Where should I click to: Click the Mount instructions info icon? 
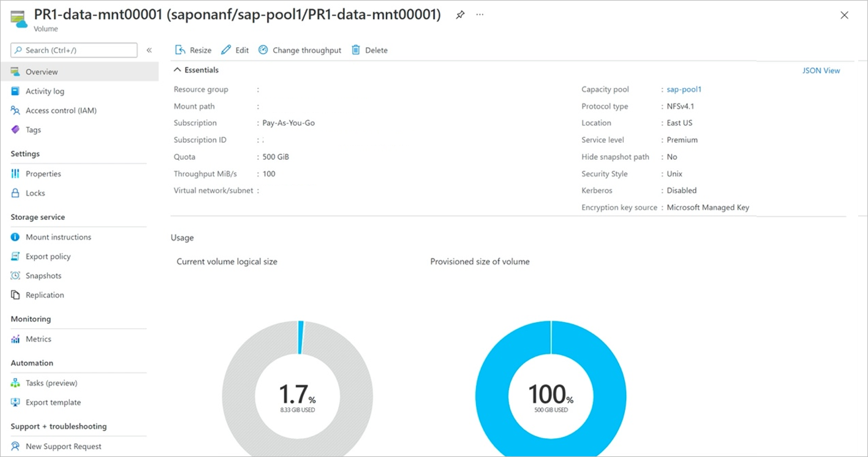[15, 237]
